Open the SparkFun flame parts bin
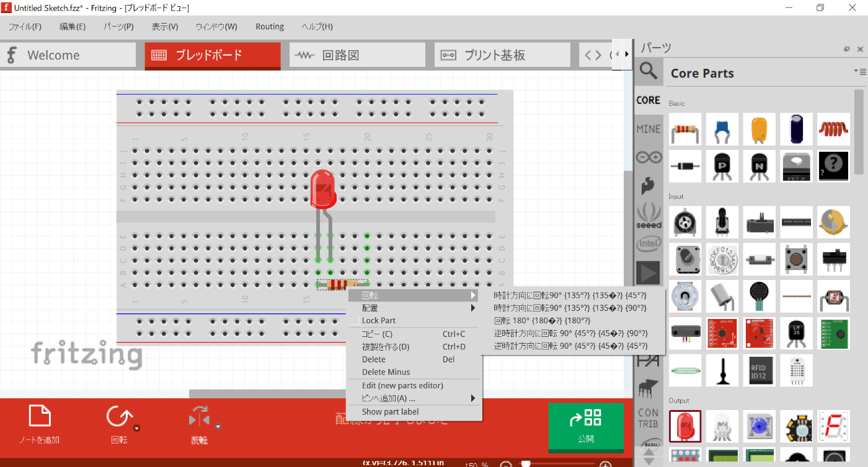This screenshot has height=467, width=868. click(x=649, y=185)
